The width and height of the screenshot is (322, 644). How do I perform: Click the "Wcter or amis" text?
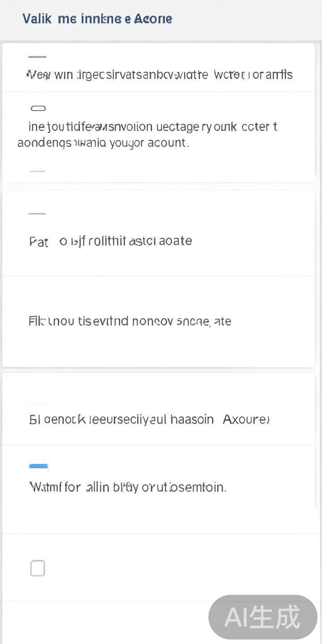coord(253,75)
